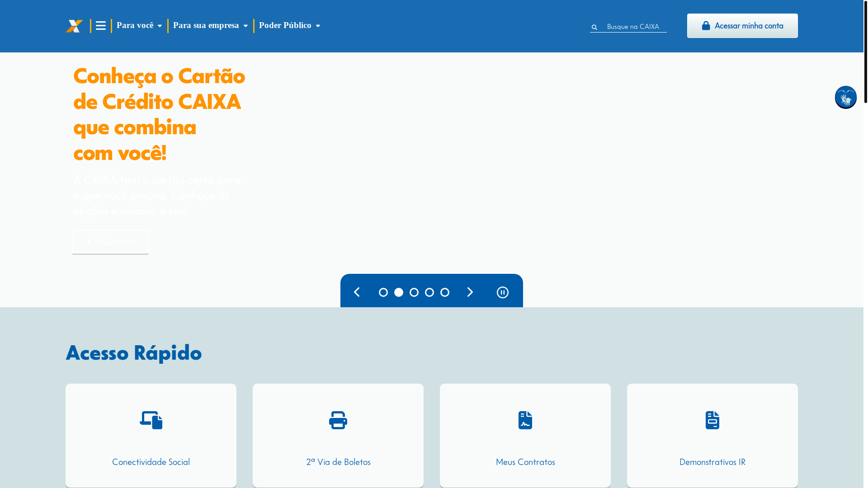The width and height of the screenshot is (868, 488).
Task: Click the Cartão de Crédito CAIXA headline
Action: click(x=159, y=114)
